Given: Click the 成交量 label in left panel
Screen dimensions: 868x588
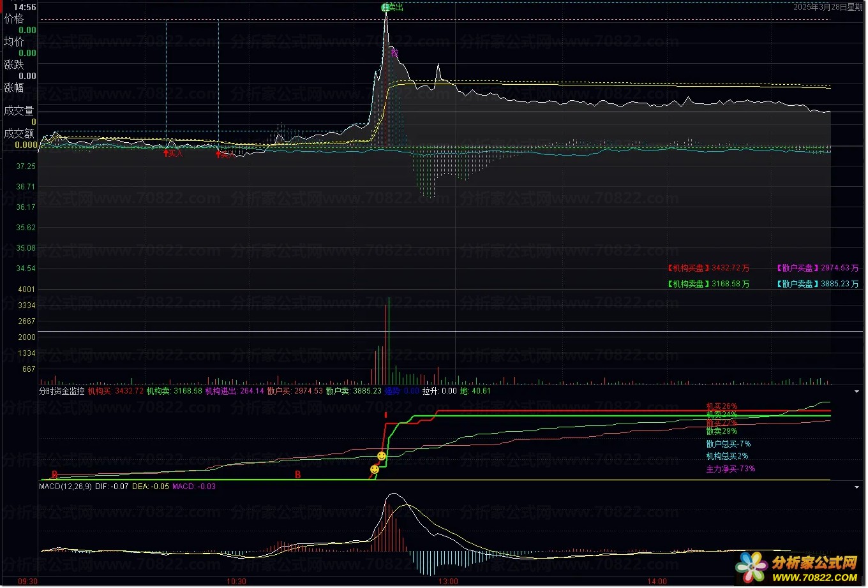Looking at the screenshot, I should pyautogui.click(x=19, y=111).
